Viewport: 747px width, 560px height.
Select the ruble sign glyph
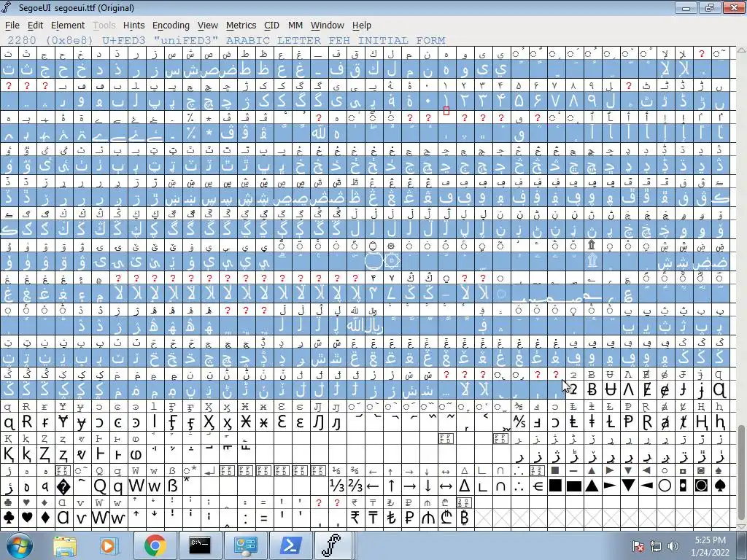pos(409,517)
